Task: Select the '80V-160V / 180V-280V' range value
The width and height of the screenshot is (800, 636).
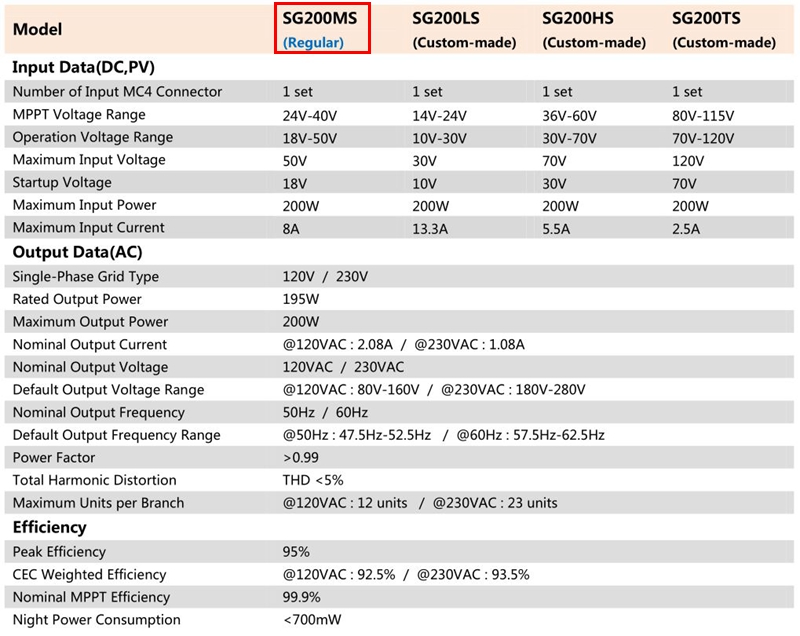Action: [434, 390]
